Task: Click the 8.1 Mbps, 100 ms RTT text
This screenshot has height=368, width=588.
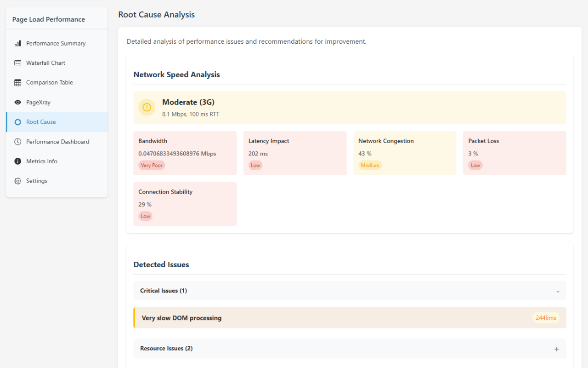Action: click(191, 114)
